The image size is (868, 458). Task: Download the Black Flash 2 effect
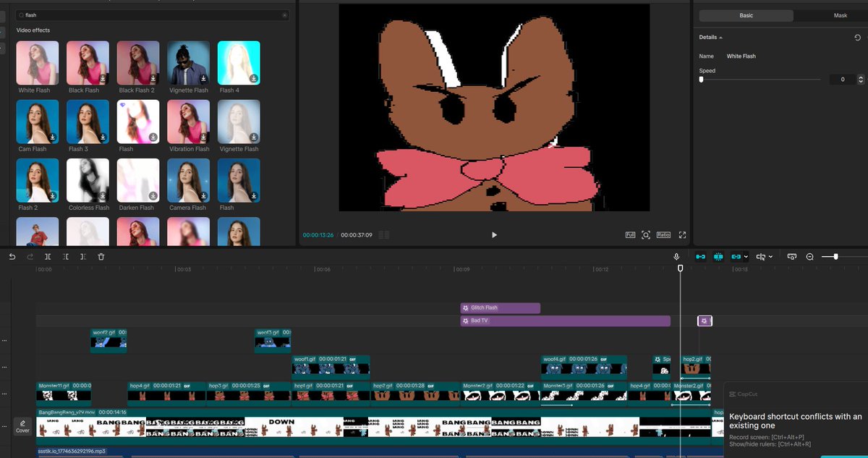point(153,78)
